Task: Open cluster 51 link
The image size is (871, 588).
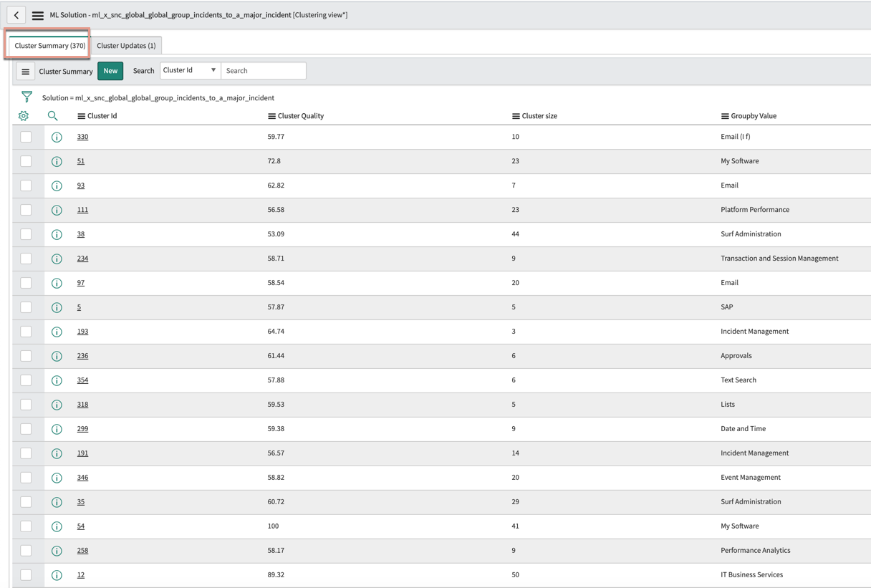Action: (81, 161)
